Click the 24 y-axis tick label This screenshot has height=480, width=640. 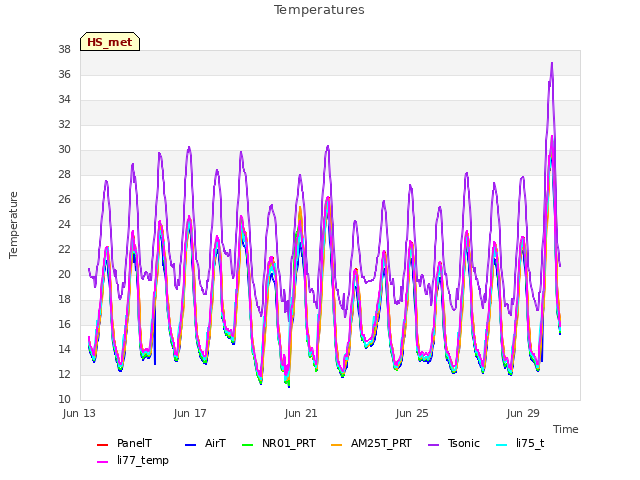pyautogui.click(x=64, y=224)
